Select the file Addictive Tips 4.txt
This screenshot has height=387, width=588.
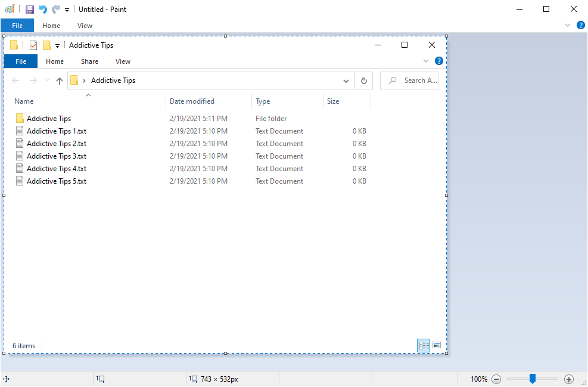point(191,169)
